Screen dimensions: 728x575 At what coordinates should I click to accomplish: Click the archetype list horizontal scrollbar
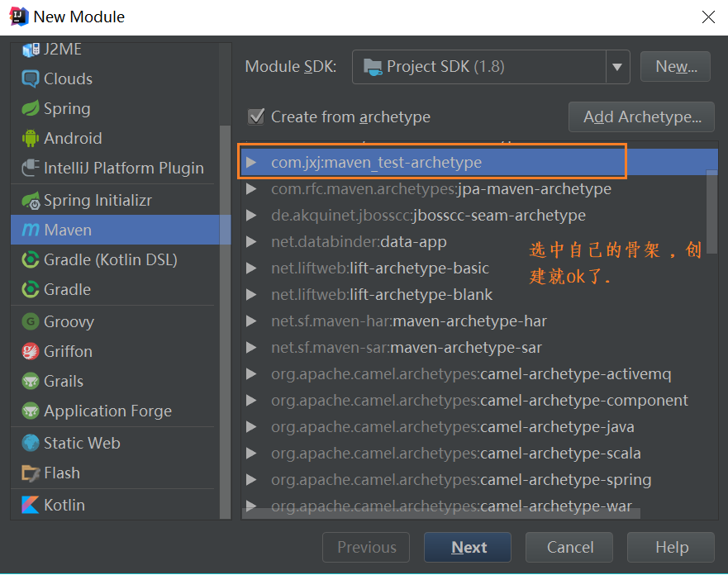(x=441, y=513)
